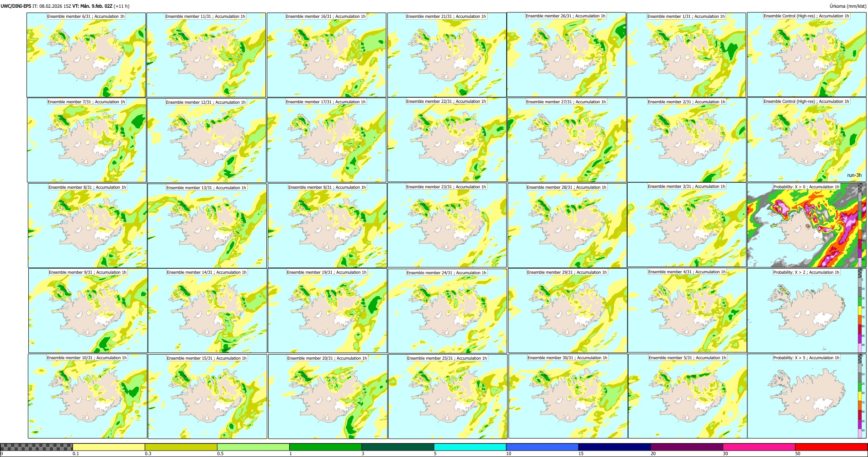
Task: Select the Ensemble member 29/31 map
Action: tap(568, 311)
